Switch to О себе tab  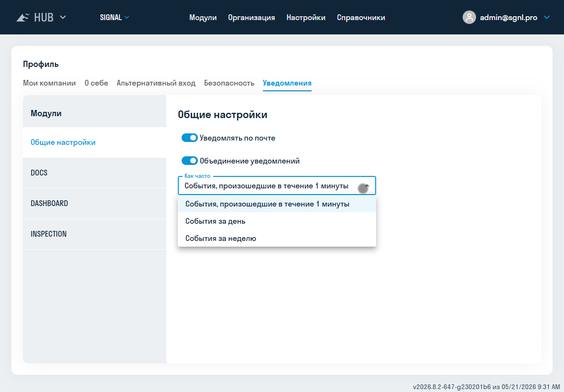[x=97, y=83]
